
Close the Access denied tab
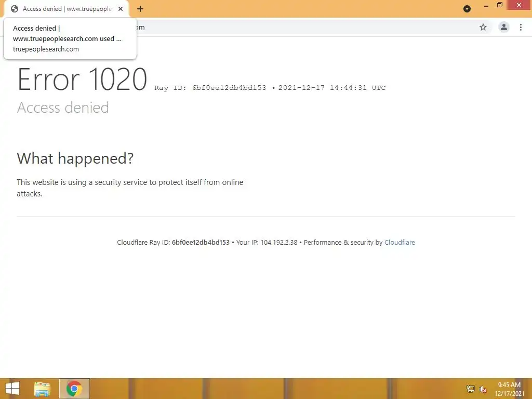(121, 9)
